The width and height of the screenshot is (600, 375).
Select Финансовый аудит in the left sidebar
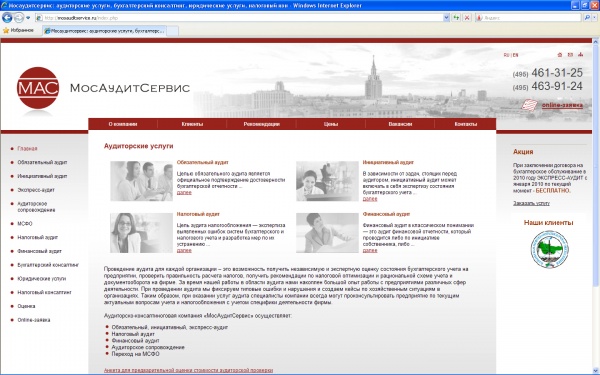click(39, 251)
